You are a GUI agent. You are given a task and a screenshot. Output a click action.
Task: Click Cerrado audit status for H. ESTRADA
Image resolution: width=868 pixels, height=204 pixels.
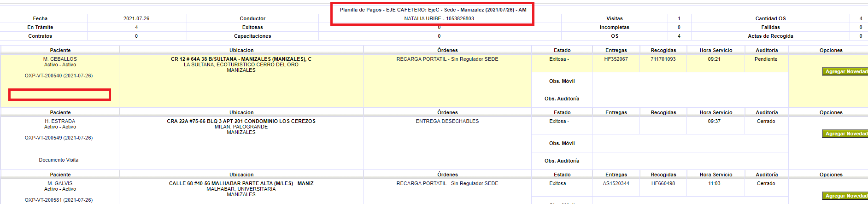coord(766,121)
